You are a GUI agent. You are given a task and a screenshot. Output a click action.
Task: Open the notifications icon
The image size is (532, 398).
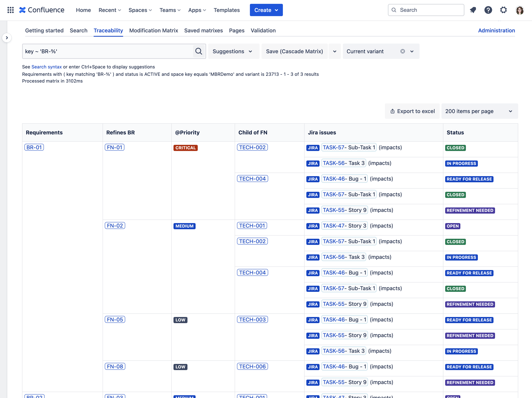(x=473, y=10)
